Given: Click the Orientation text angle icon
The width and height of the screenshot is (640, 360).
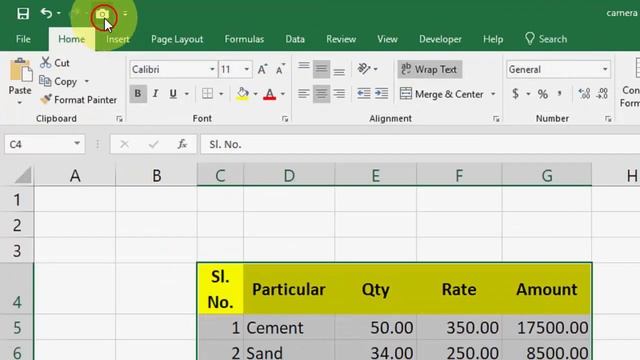Looking at the screenshot, I should (364, 69).
